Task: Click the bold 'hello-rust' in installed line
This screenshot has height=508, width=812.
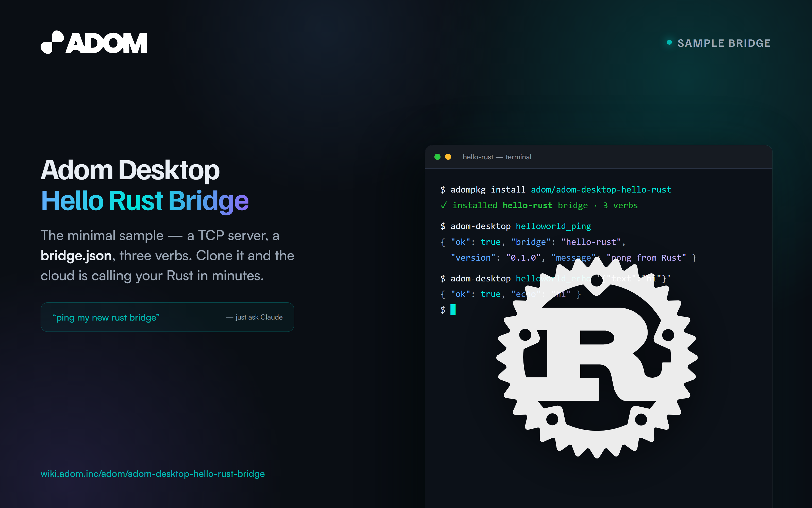Action: [528, 205]
